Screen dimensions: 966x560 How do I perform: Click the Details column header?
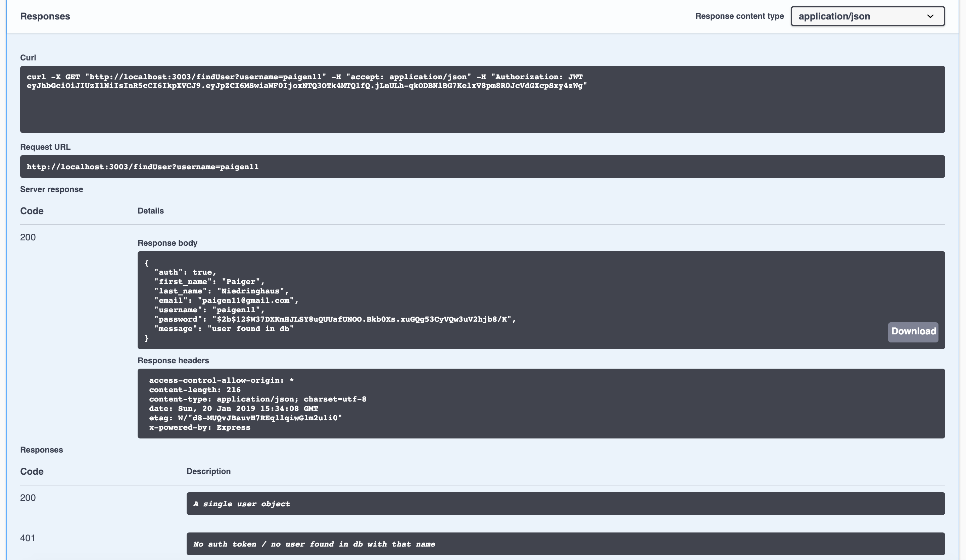pyautogui.click(x=150, y=211)
